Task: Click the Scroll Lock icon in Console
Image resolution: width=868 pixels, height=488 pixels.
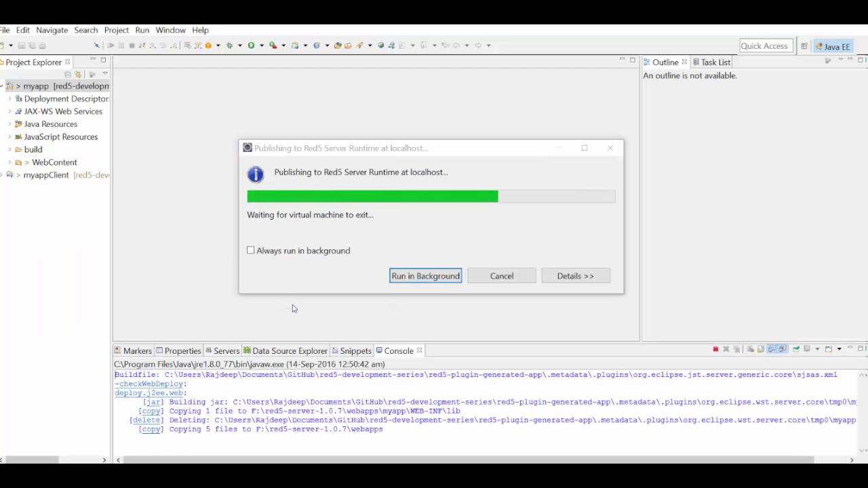Action: 761,349
